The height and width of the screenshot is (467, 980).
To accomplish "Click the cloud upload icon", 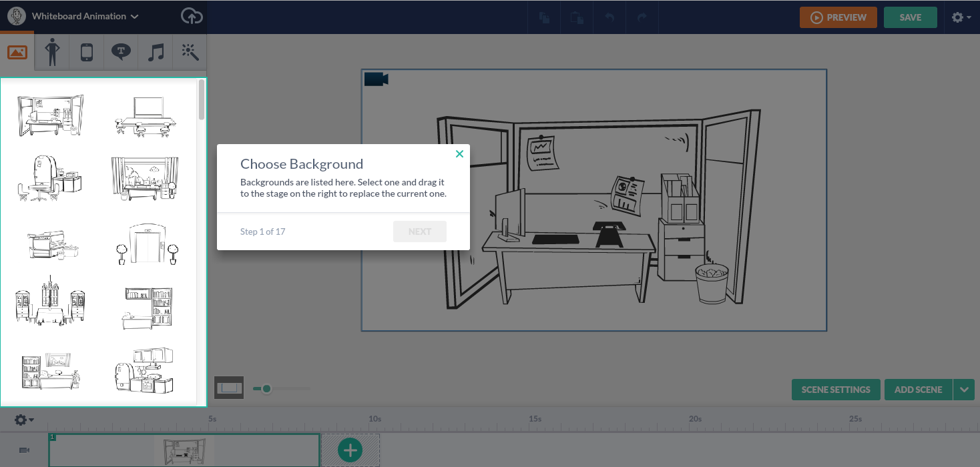I will 192,17.
